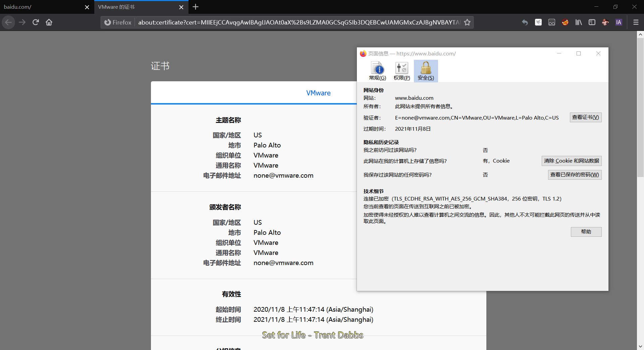Go forward with the browser forward arrow
644x350 pixels.
coord(22,22)
